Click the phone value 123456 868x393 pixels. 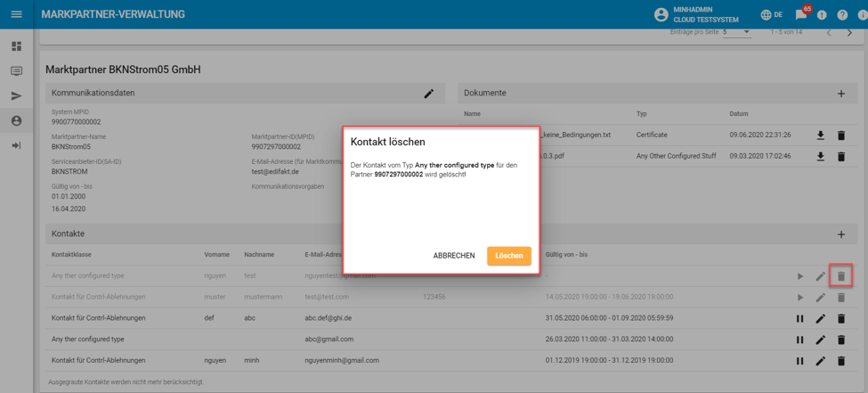pyautogui.click(x=434, y=297)
